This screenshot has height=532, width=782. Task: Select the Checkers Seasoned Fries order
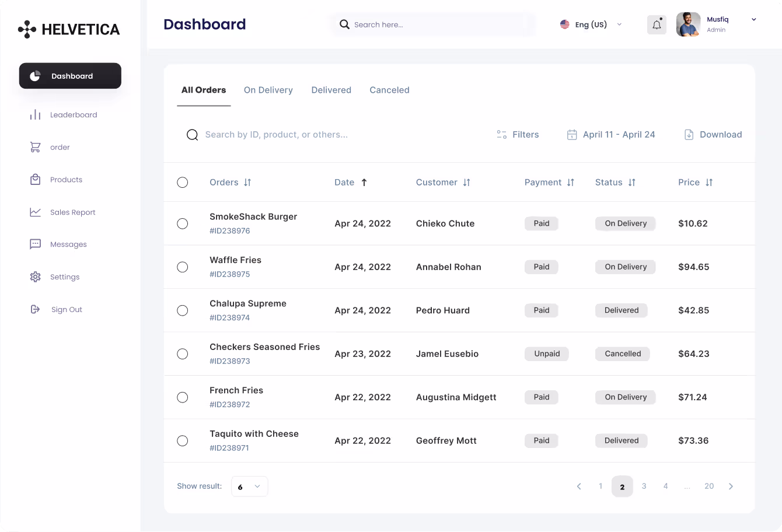182,354
